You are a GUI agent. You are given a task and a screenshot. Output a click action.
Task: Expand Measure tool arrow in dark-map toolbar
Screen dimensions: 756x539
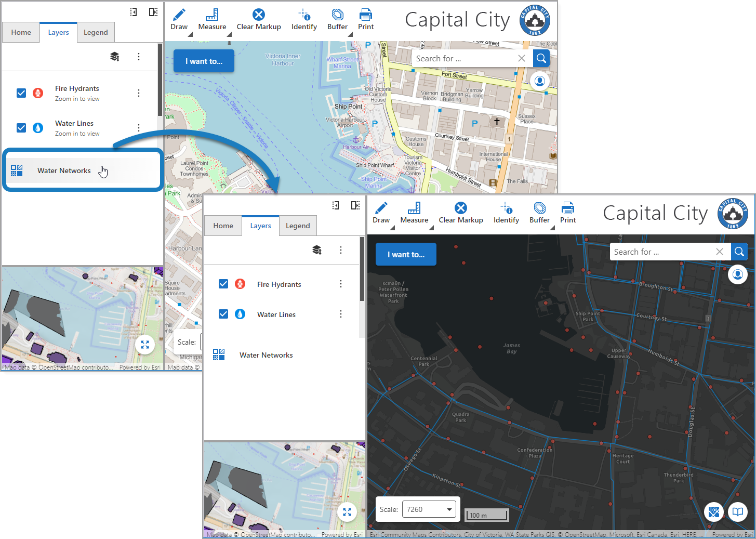tap(431, 228)
